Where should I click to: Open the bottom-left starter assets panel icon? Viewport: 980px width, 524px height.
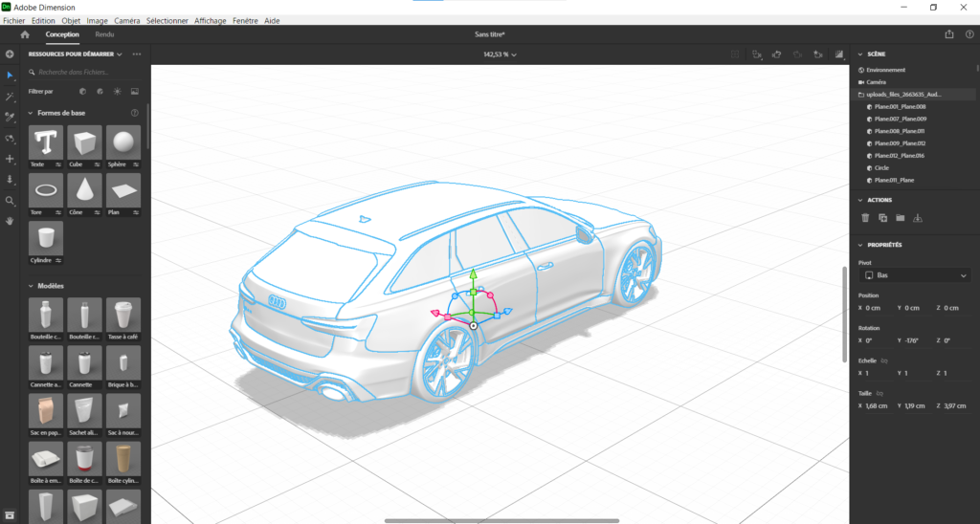coord(10,515)
